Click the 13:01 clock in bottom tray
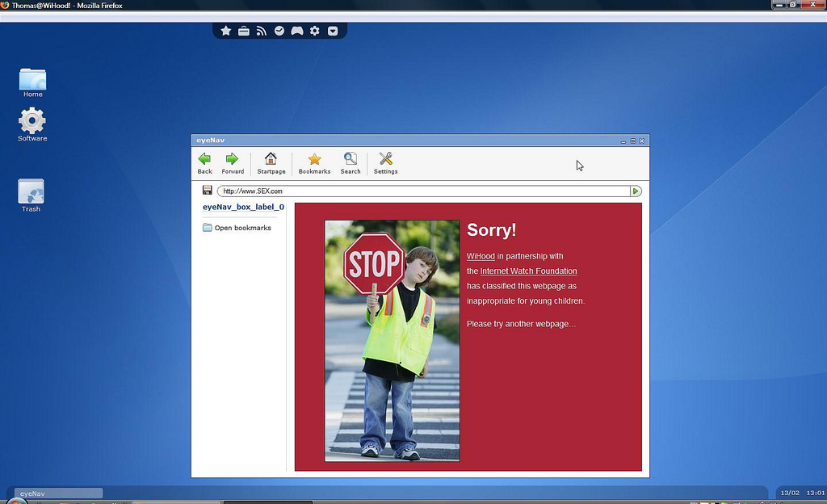The width and height of the screenshot is (827, 504). pyautogui.click(x=816, y=493)
